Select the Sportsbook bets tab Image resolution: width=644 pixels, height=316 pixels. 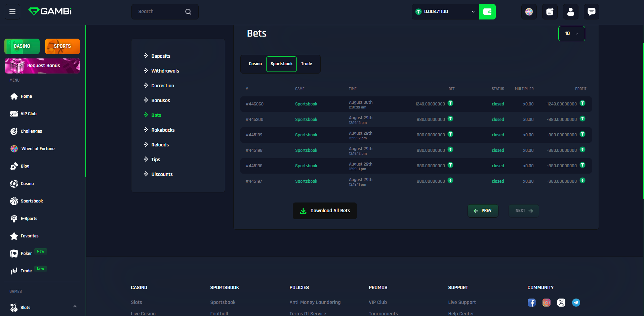[x=282, y=64]
